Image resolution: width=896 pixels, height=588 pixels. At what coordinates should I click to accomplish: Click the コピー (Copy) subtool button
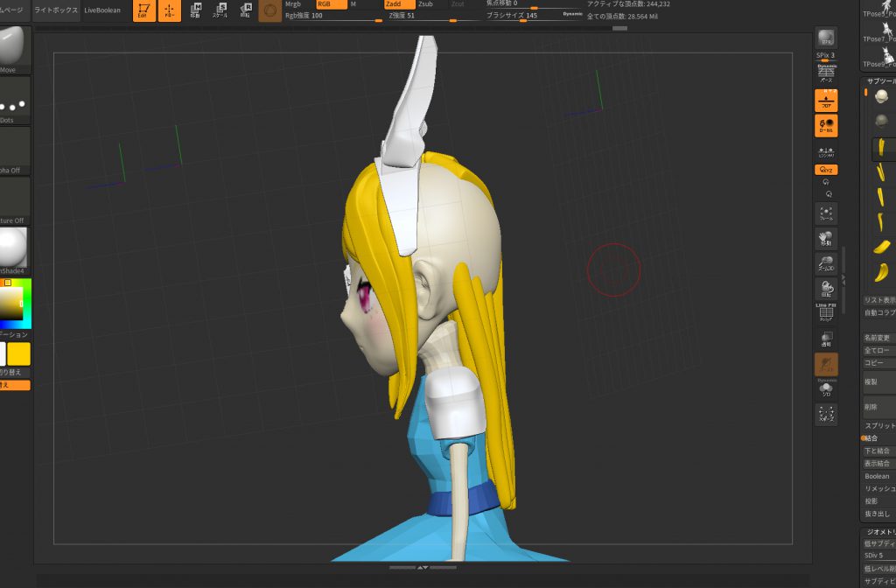tap(879, 363)
